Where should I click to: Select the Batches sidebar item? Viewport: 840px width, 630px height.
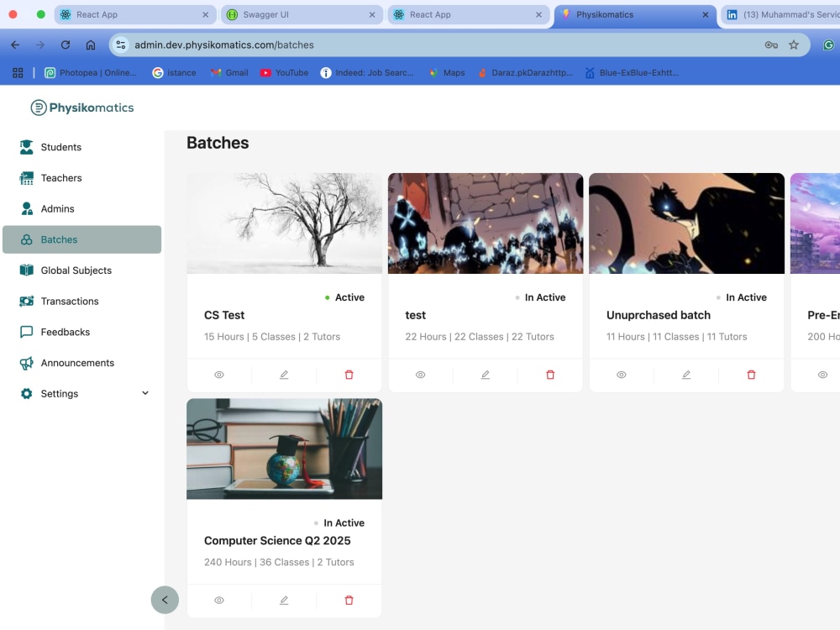point(81,239)
